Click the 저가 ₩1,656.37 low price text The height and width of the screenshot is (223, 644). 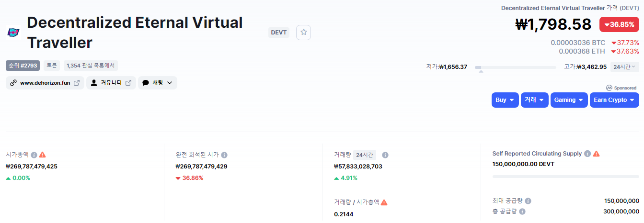click(x=447, y=67)
